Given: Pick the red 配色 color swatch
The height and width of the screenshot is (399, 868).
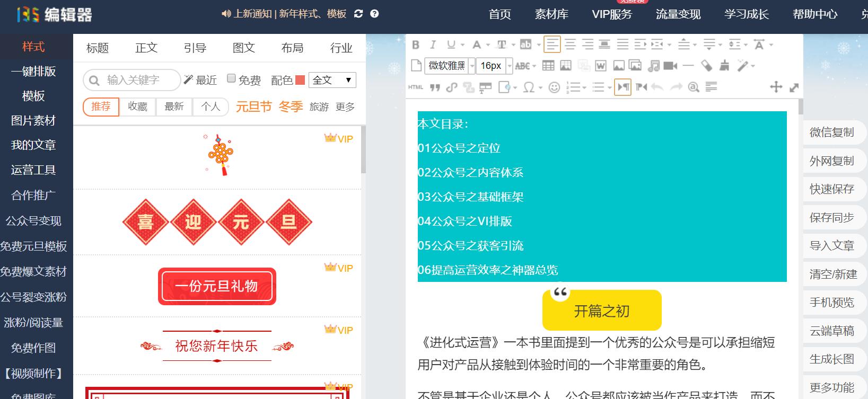Looking at the screenshot, I should 300,80.
